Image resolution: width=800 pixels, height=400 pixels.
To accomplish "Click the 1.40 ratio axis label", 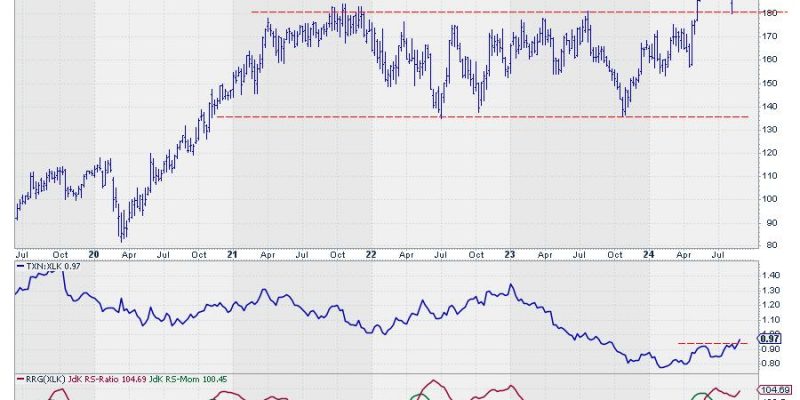I will pos(772,276).
